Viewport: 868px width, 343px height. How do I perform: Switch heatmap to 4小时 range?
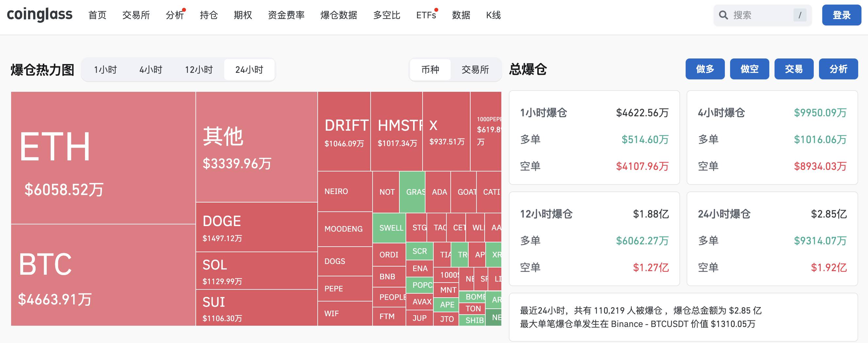click(x=151, y=70)
